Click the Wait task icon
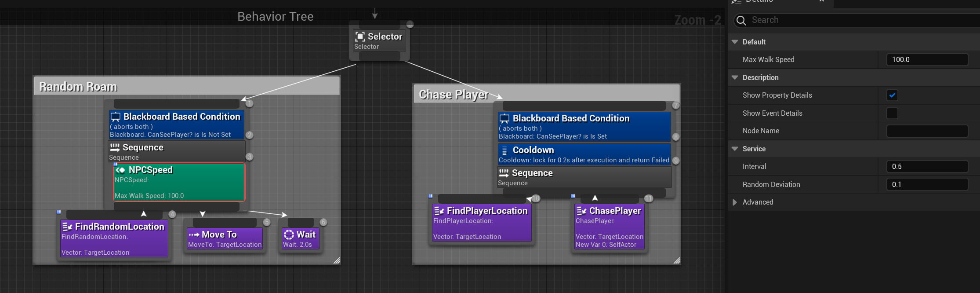The height and width of the screenshot is (293, 980). (289, 234)
